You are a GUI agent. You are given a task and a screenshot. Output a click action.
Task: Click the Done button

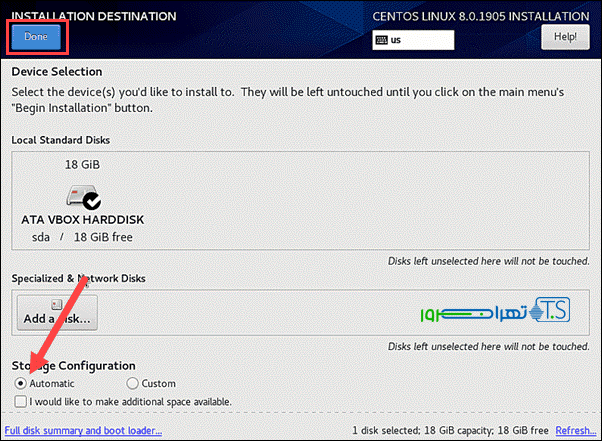click(36, 36)
